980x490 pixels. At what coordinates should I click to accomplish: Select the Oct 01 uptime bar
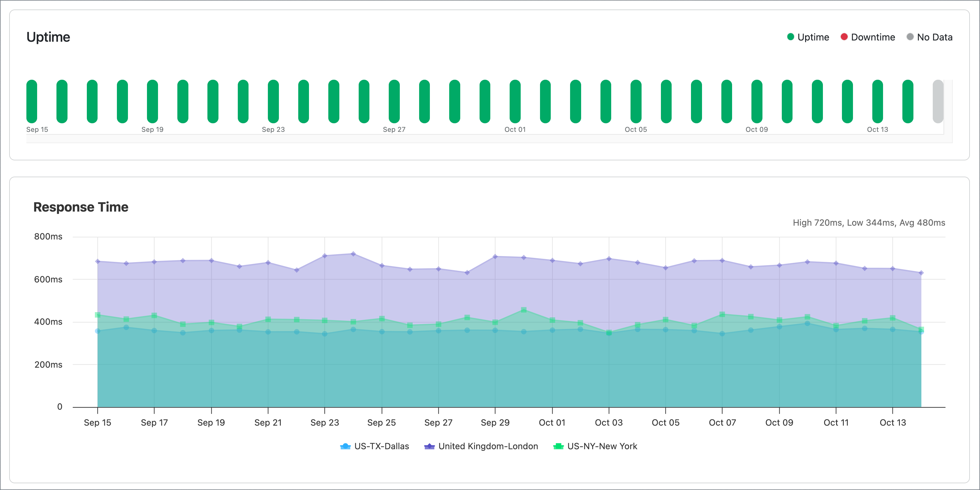515,101
